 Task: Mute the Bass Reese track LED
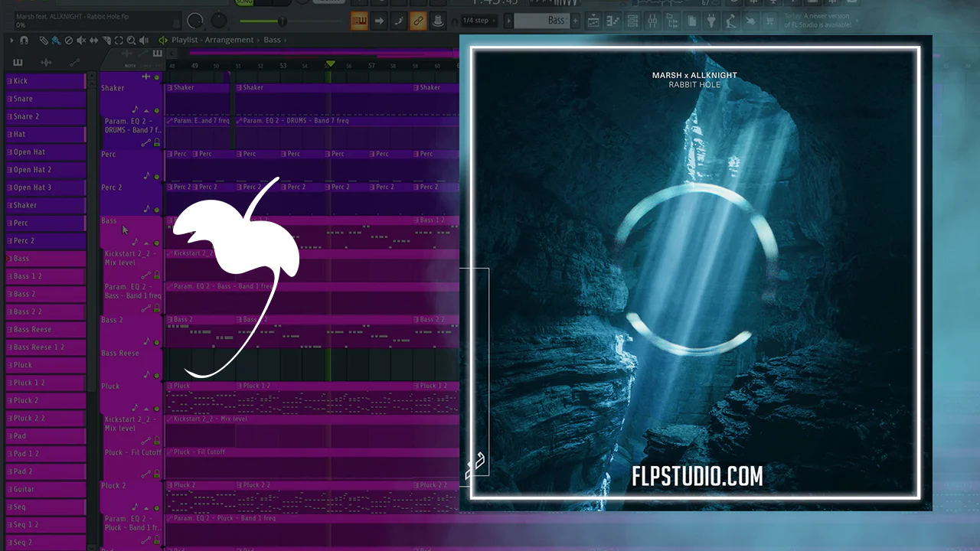pos(157,375)
